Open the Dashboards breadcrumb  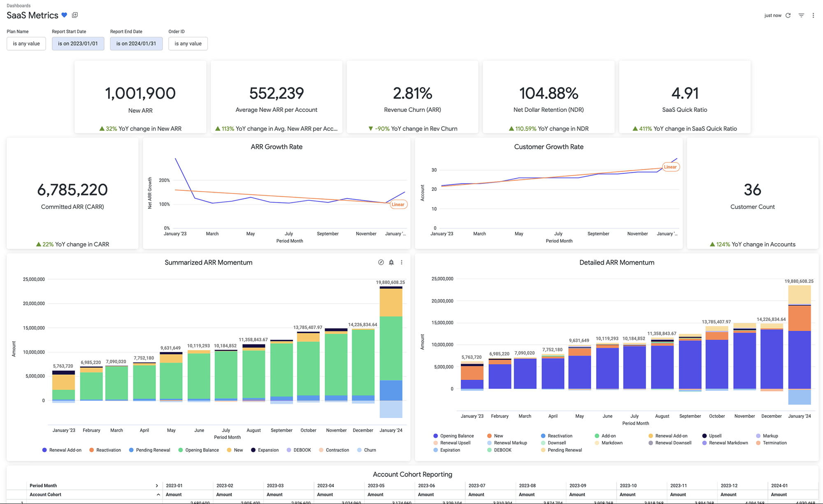point(18,5)
